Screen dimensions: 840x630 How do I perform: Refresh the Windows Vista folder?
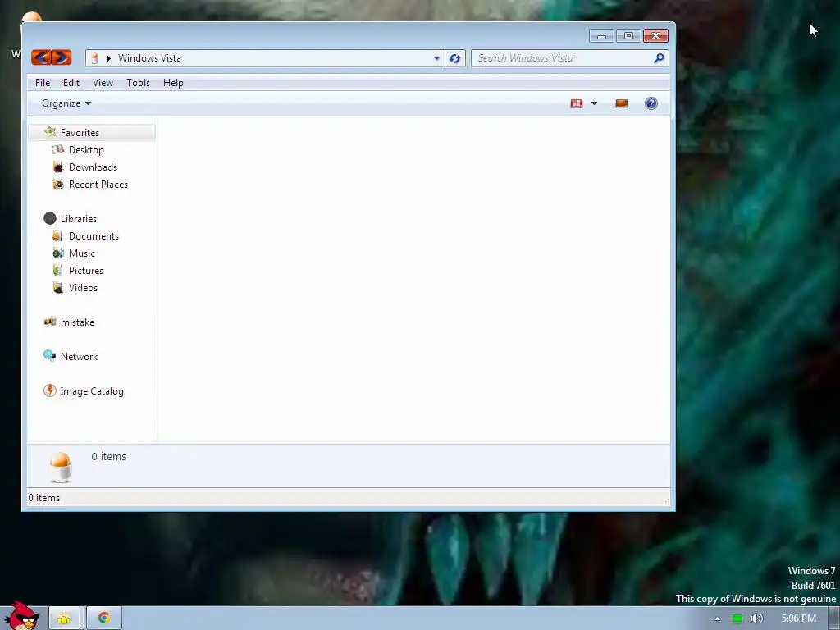pyautogui.click(x=454, y=58)
